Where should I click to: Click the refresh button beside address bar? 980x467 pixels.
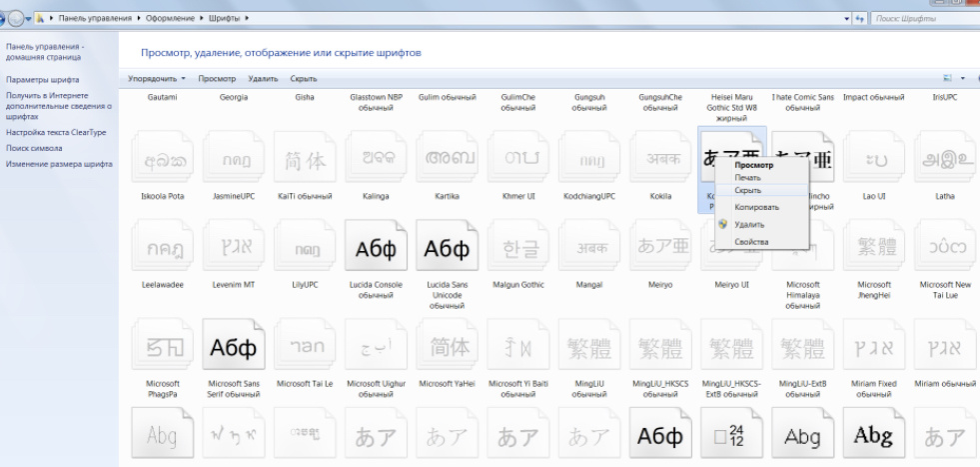point(861,18)
